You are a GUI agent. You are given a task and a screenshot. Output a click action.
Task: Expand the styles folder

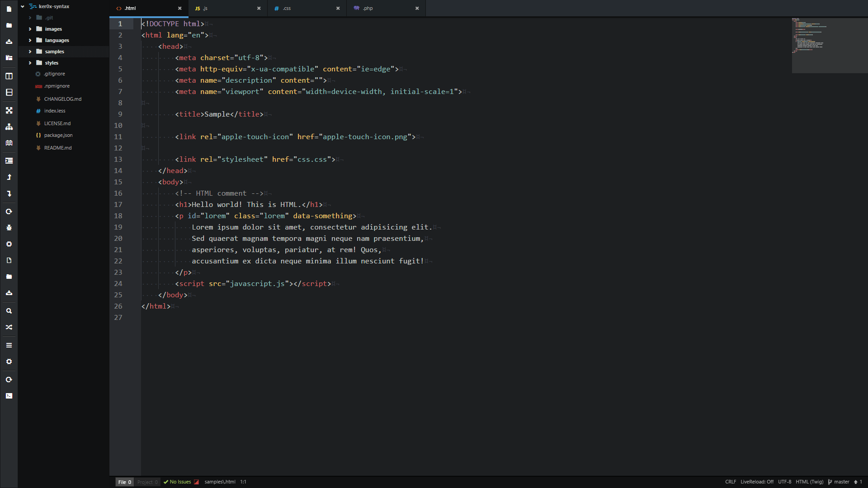click(51, 63)
